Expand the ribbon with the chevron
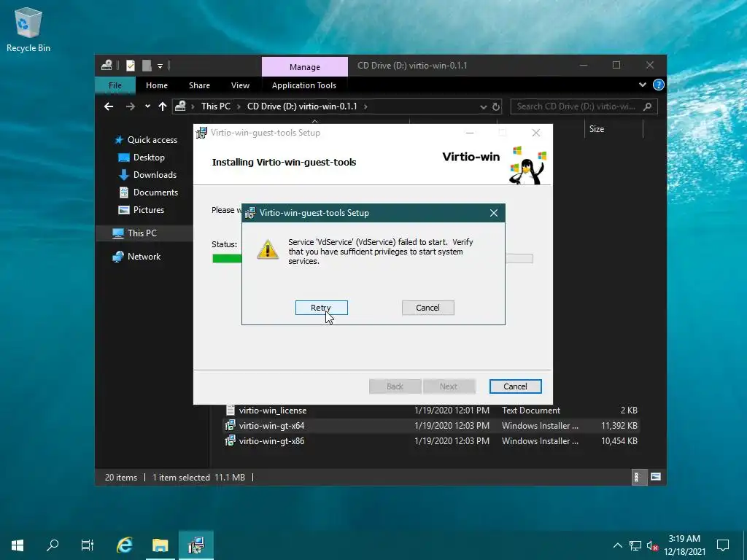The width and height of the screenshot is (747, 560). [642, 85]
